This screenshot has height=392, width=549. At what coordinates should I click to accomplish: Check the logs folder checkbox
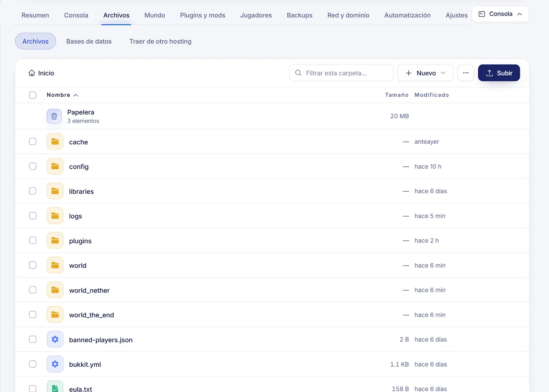[33, 215]
